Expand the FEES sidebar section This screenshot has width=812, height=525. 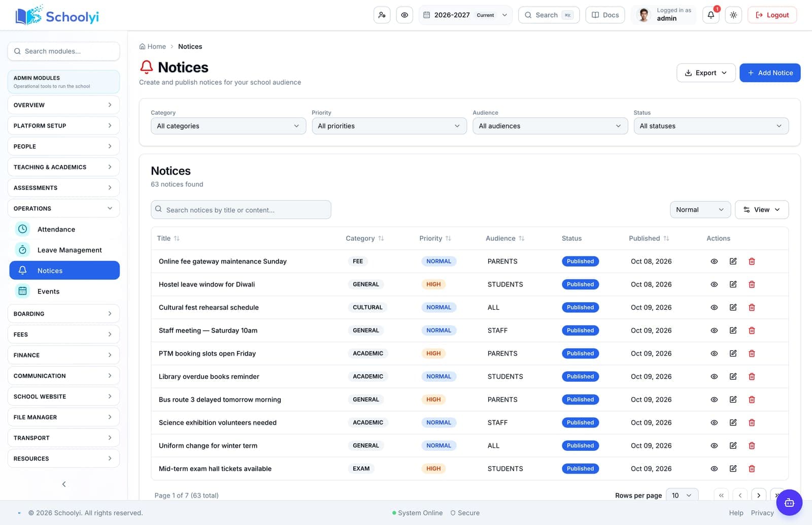63,335
